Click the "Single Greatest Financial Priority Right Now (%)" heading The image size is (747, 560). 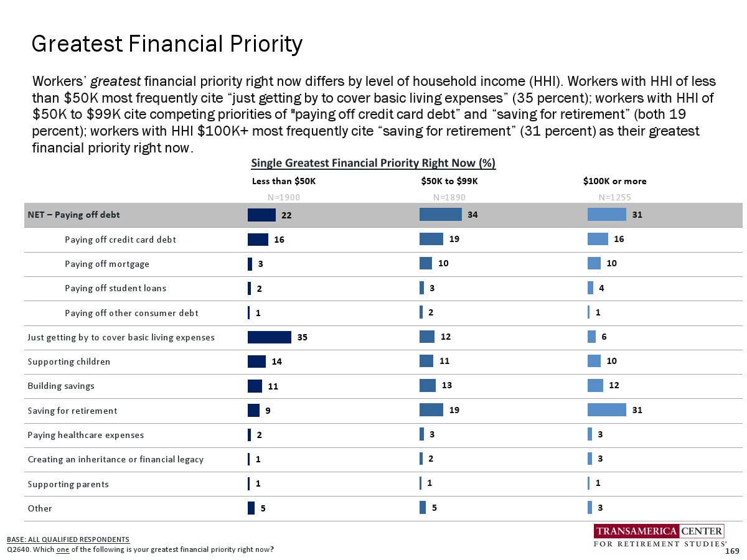pyautogui.click(x=373, y=163)
